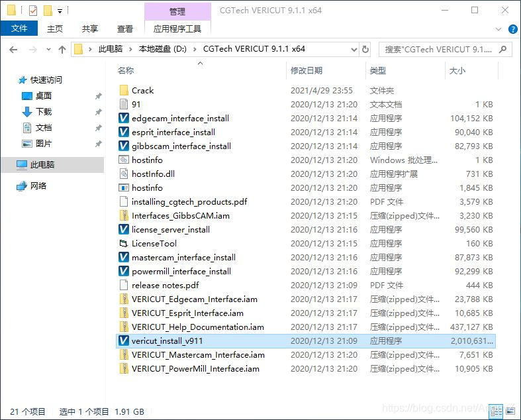Click the file name license_server_install
The height and width of the screenshot is (420, 521).
click(x=171, y=230)
